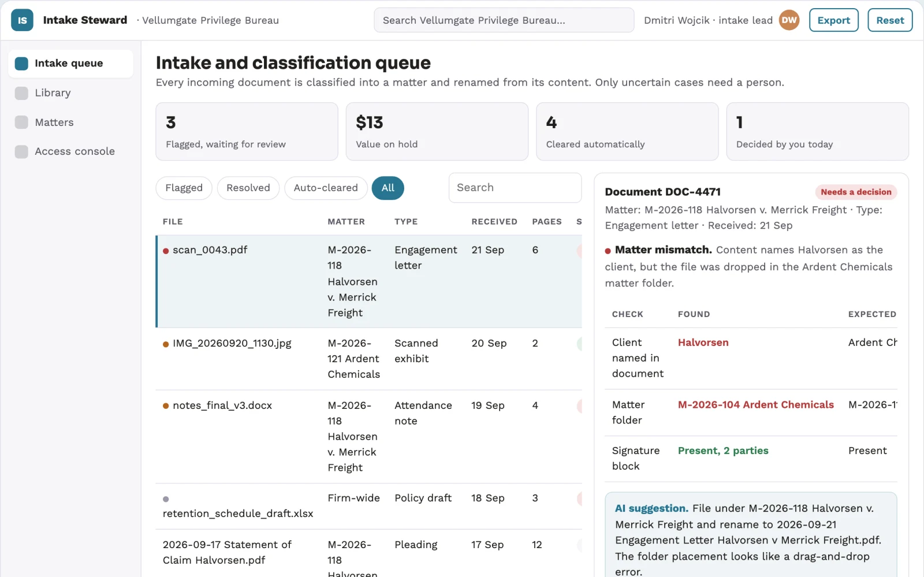924x577 pixels.
Task: Click the Library sidebar icon
Action: click(x=21, y=93)
